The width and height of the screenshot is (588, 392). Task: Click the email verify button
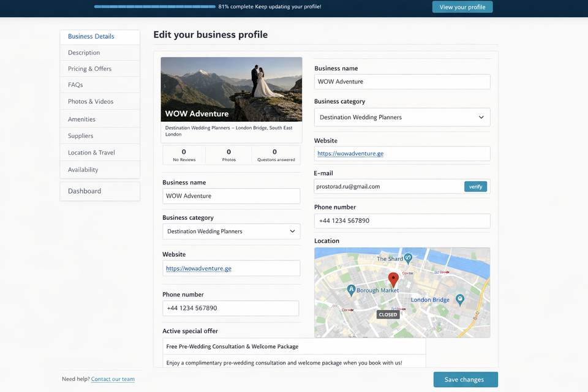(475, 186)
